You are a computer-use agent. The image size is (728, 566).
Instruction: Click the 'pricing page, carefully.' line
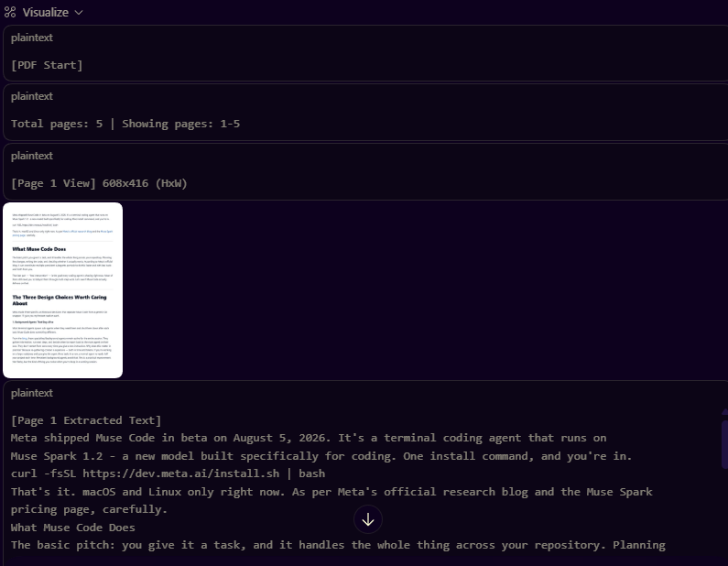tap(89, 509)
